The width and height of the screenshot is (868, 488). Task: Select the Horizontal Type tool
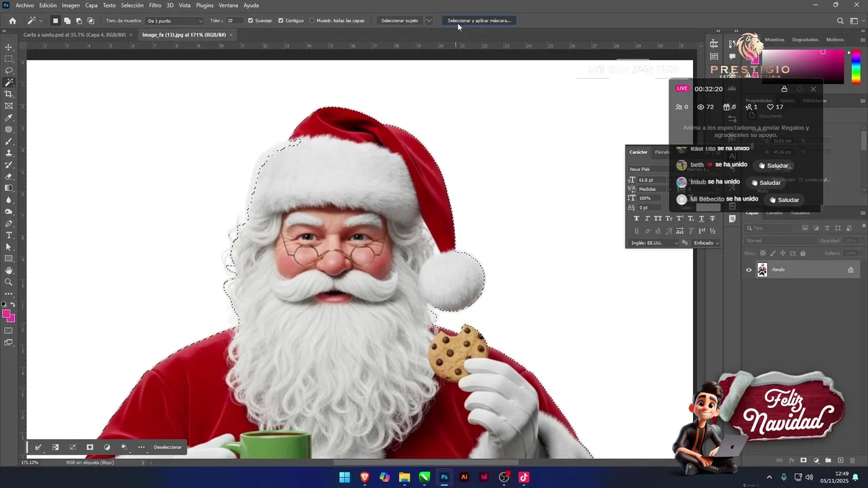coord(9,235)
